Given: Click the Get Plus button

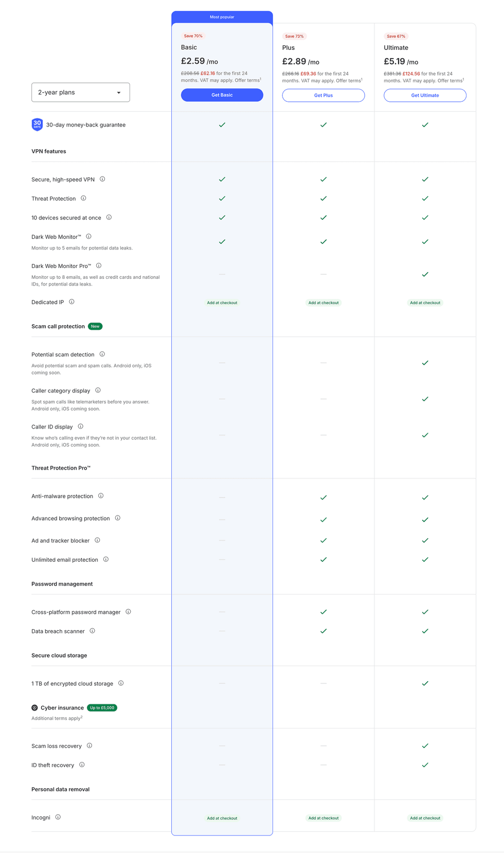Looking at the screenshot, I should click(x=323, y=95).
